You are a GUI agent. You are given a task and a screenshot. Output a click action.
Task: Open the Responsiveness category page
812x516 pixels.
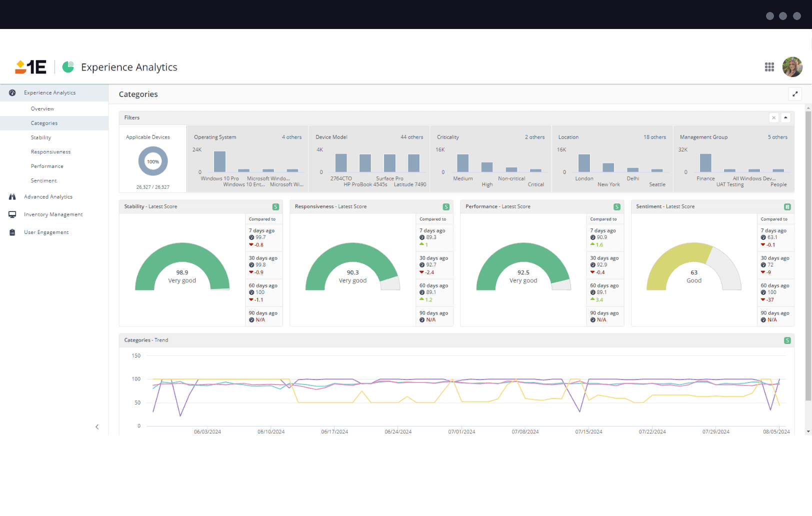click(50, 151)
